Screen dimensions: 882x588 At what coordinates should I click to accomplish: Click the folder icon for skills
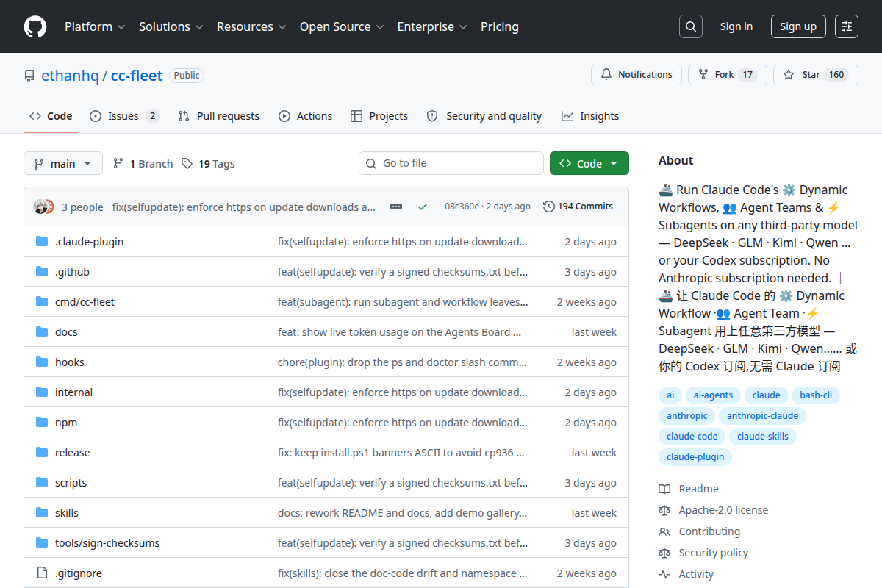42,513
